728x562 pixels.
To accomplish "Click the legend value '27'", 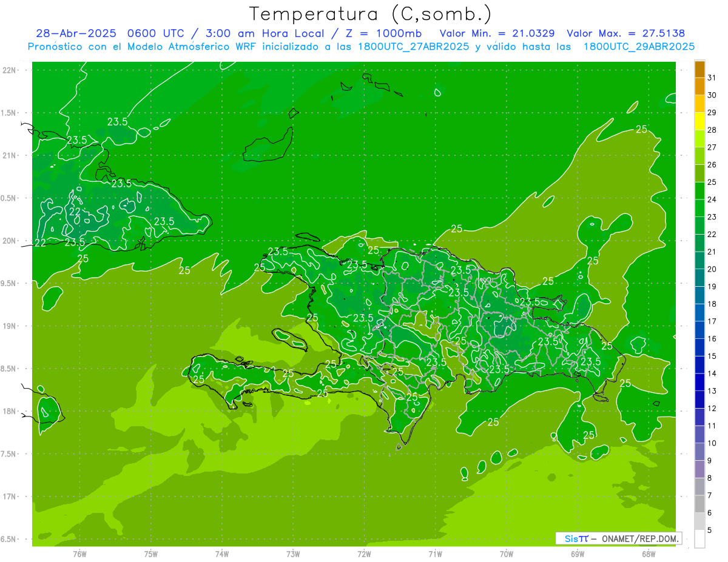I will pos(712,147).
